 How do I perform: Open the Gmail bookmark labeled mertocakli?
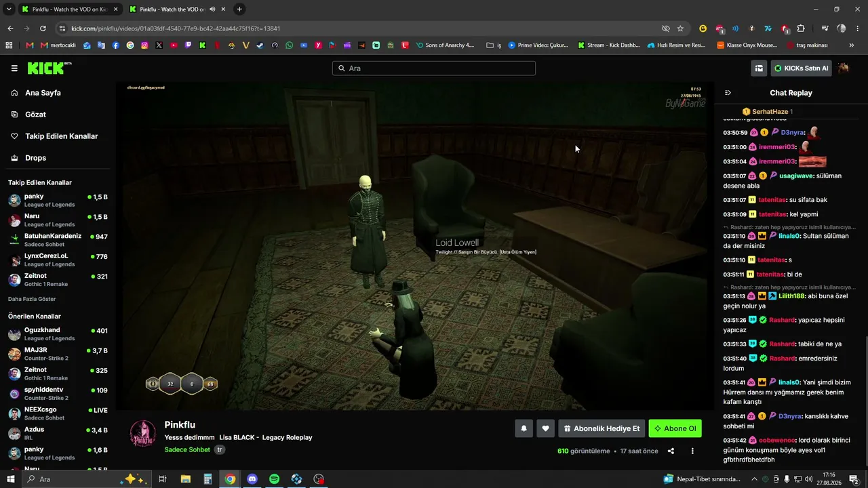point(58,45)
